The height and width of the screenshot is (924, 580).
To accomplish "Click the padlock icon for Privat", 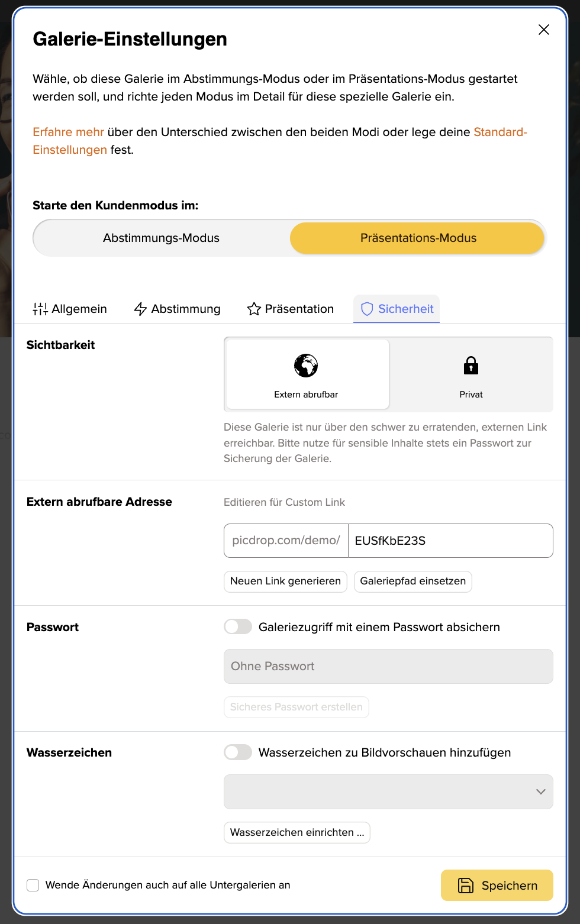I will click(x=471, y=366).
